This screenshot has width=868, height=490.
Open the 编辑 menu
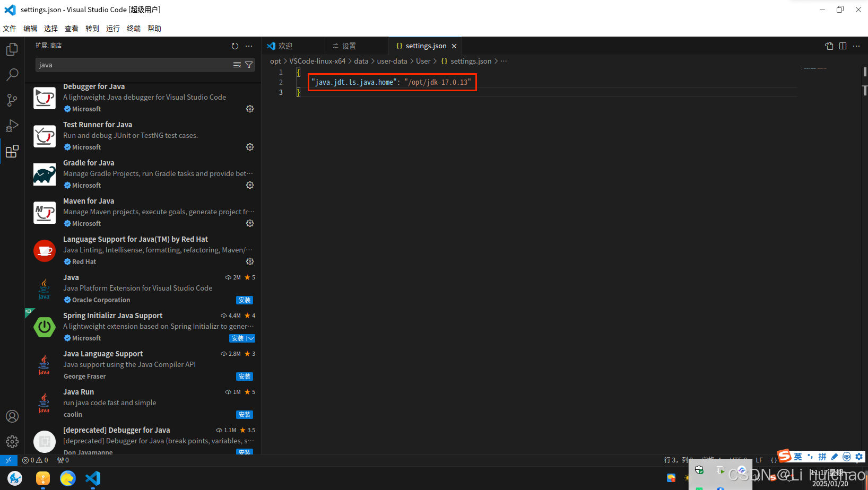coord(30,29)
